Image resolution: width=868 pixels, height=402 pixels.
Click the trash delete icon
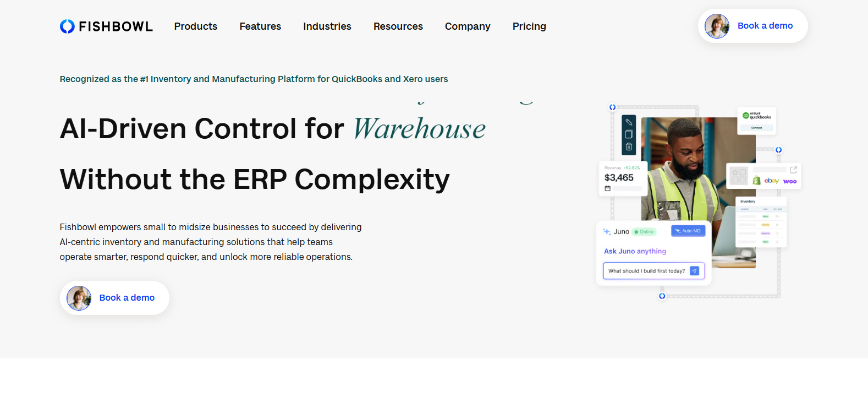click(629, 147)
